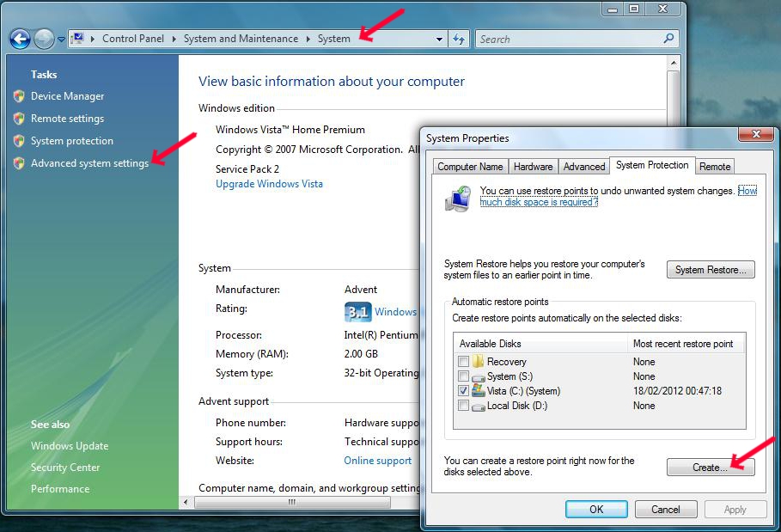
Task: Click Most recent restore point column header
Action: coord(686,344)
